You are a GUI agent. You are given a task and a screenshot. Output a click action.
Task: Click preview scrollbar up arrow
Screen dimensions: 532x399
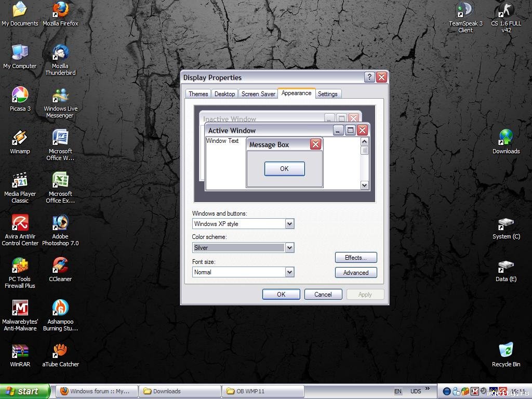point(364,141)
